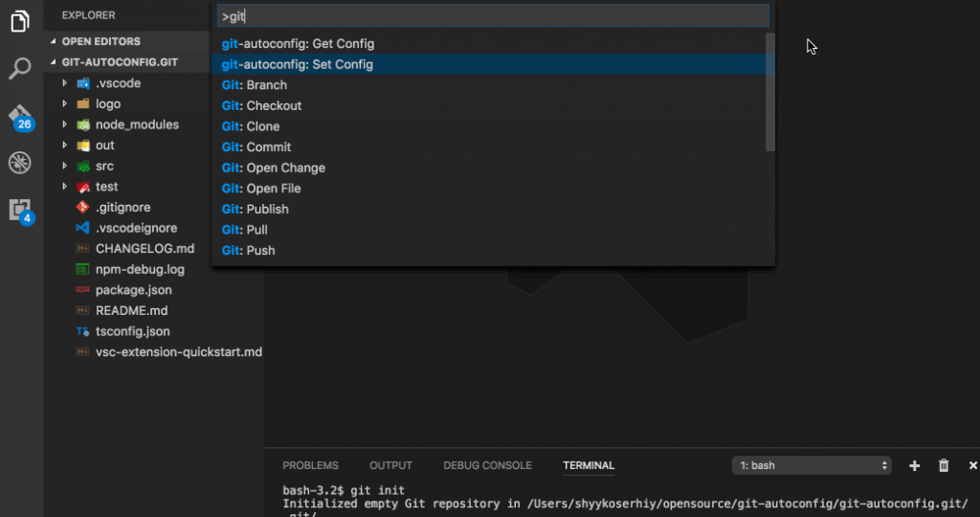Choose the 'Git: Push' command
Image resolution: width=980 pixels, height=517 pixels.
pos(489,250)
